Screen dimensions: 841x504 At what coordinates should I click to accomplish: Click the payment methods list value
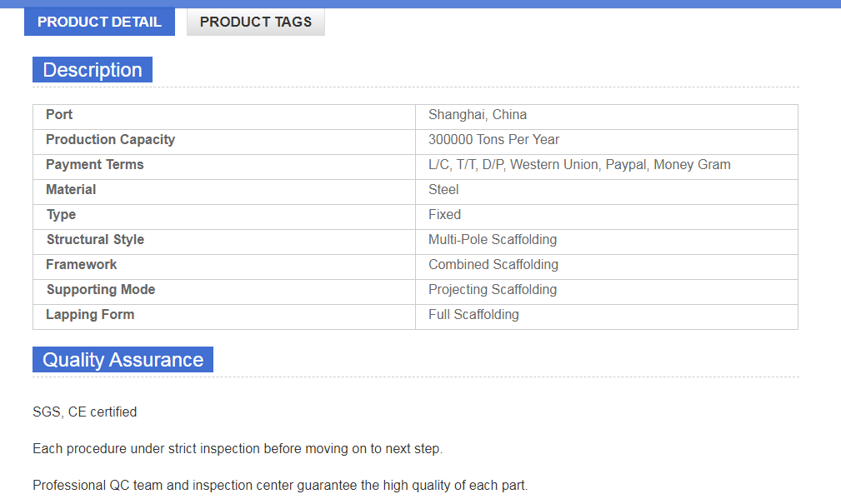click(579, 165)
